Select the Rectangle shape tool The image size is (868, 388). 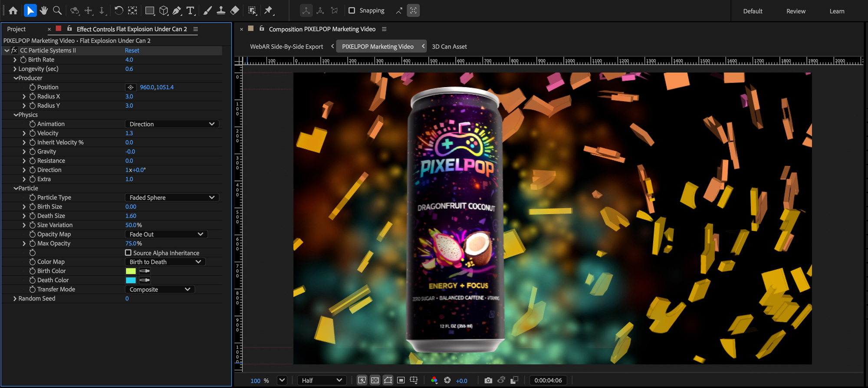pos(150,10)
